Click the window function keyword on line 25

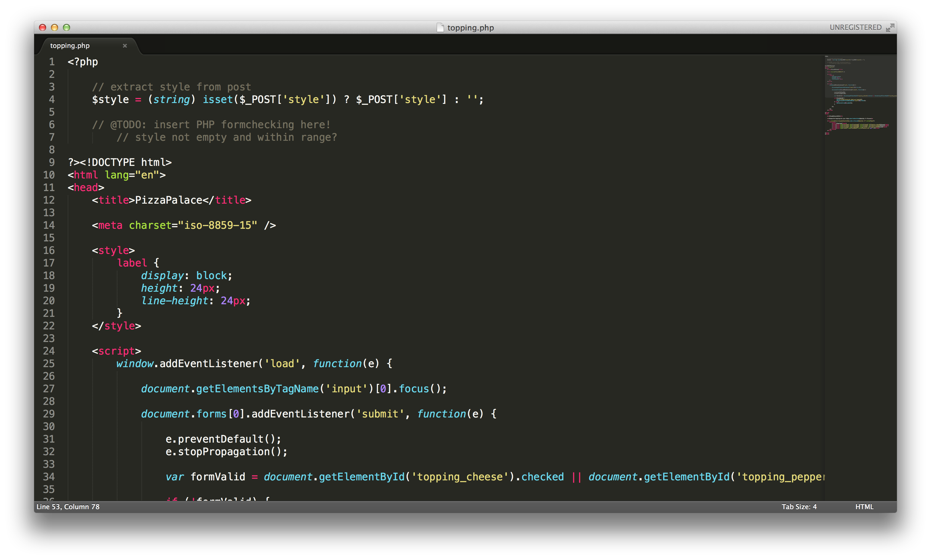click(x=337, y=363)
